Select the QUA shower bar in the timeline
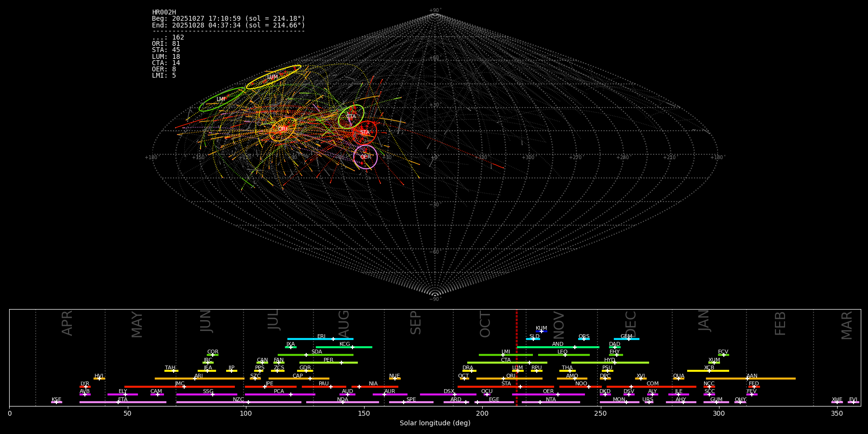The image size is (868, 434). [x=678, y=379]
